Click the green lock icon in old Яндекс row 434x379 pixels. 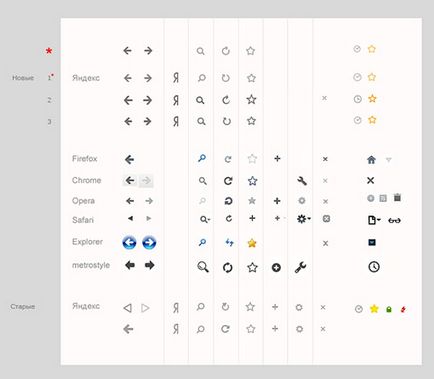(389, 310)
